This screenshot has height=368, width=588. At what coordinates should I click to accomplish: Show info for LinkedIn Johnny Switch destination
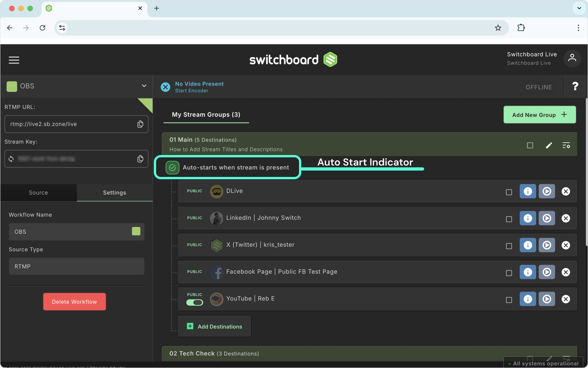[x=528, y=218]
